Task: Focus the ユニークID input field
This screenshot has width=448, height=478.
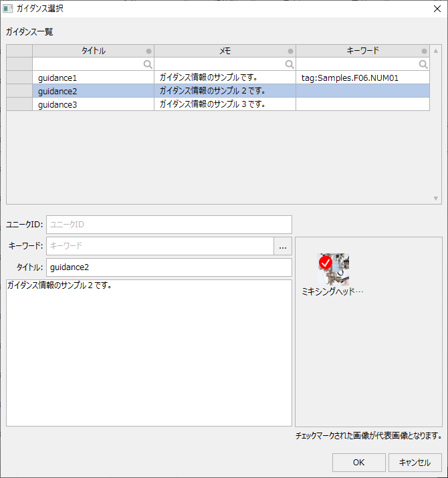Action: pyautogui.click(x=169, y=225)
